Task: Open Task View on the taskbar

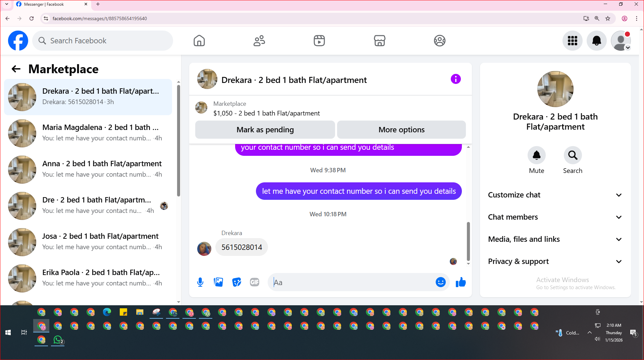Action: [24, 332]
